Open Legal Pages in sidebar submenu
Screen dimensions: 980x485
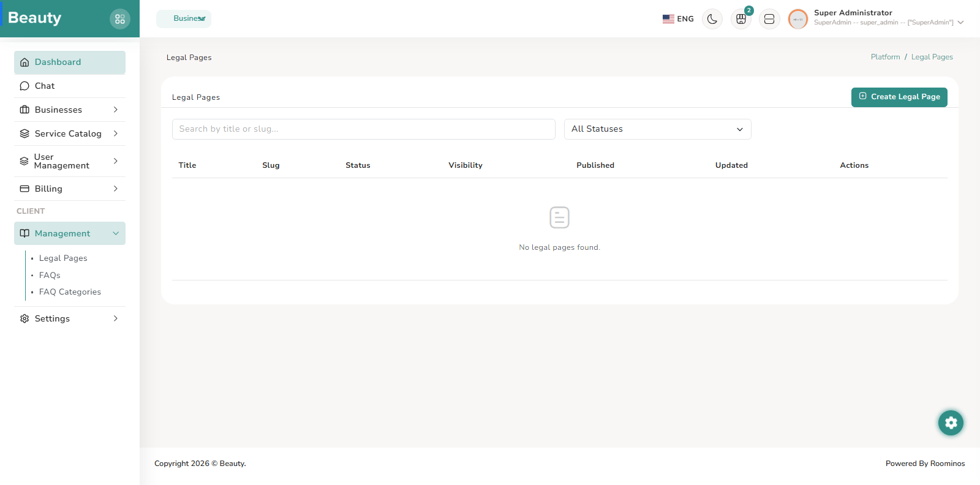click(63, 258)
